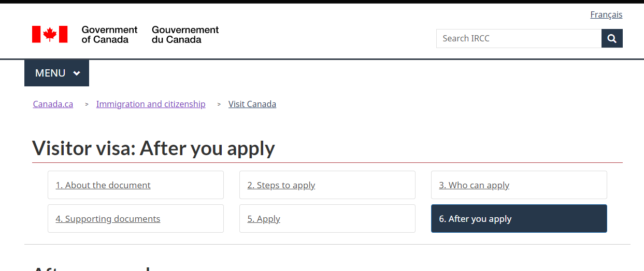The image size is (644, 271).
Task: Go to the Canada.ca breadcrumb link
Action: 53,104
